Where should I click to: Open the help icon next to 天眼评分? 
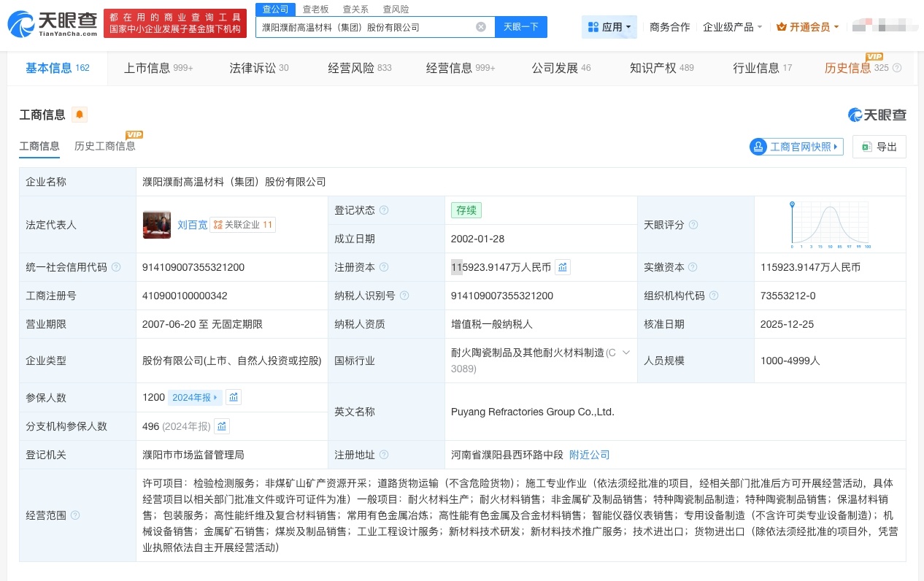(x=692, y=225)
